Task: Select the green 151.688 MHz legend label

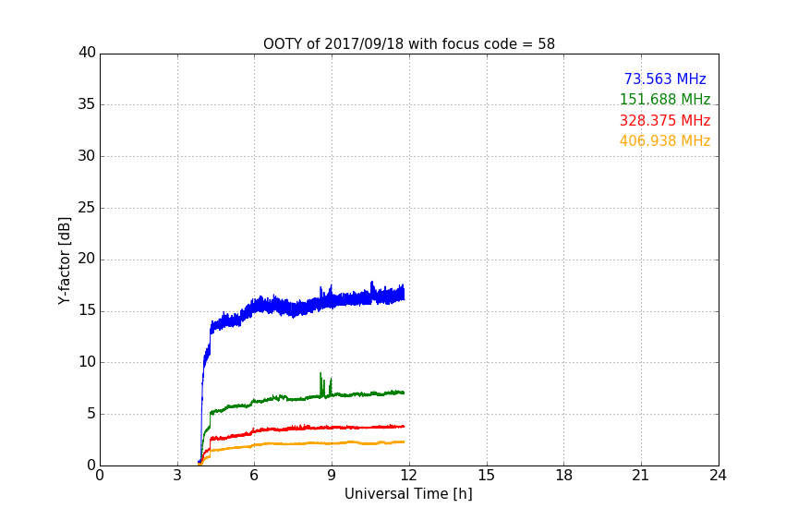Action: point(665,99)
